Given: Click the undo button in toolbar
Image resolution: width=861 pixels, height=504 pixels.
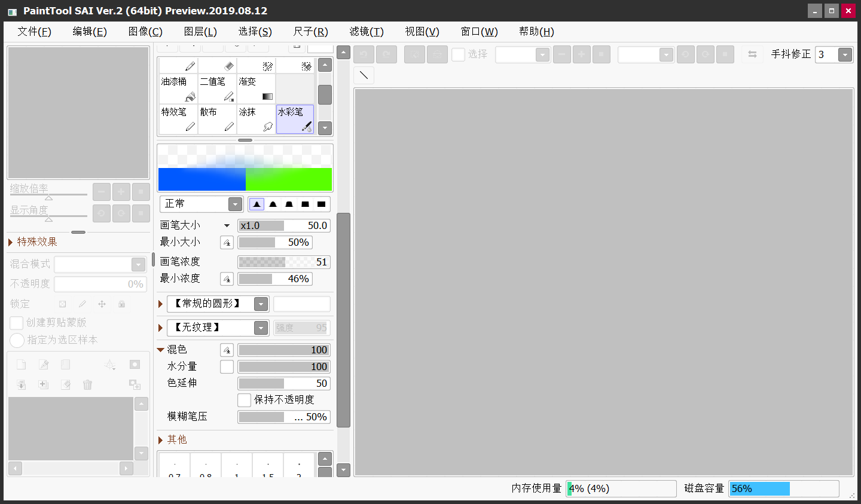Looking at the screenshot, I should [x=364, y=54].
